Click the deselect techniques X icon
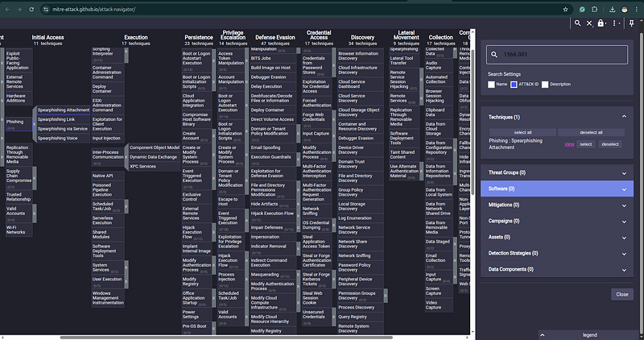Viewport: 644px width, 340px height. pyautogui.click(x=589, y=23)
